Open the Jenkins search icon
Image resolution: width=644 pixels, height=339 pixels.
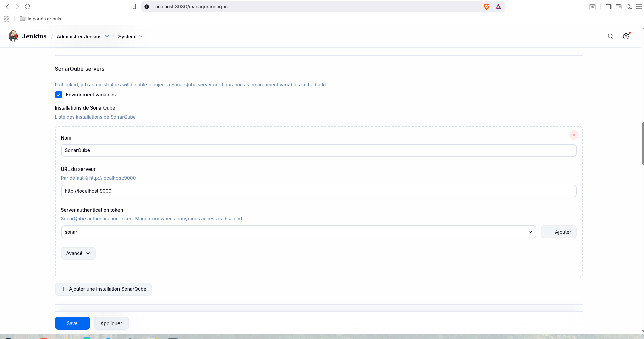click(x=610, y=36)
